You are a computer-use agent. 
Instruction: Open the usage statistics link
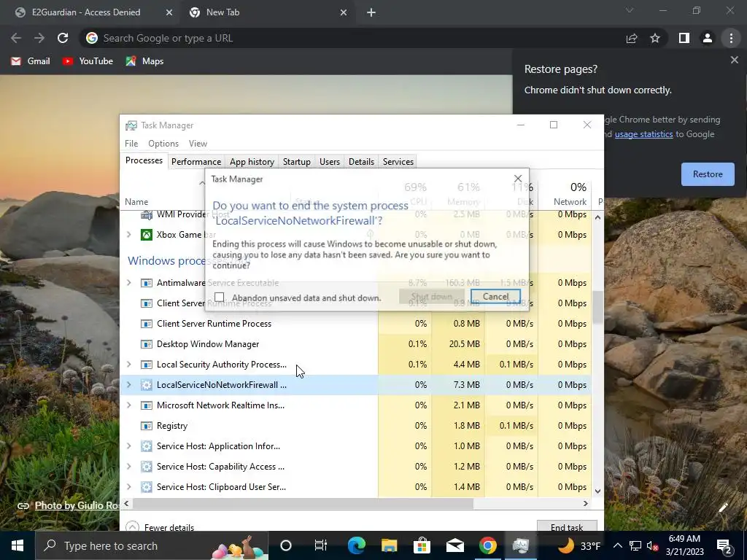[643, 134]
